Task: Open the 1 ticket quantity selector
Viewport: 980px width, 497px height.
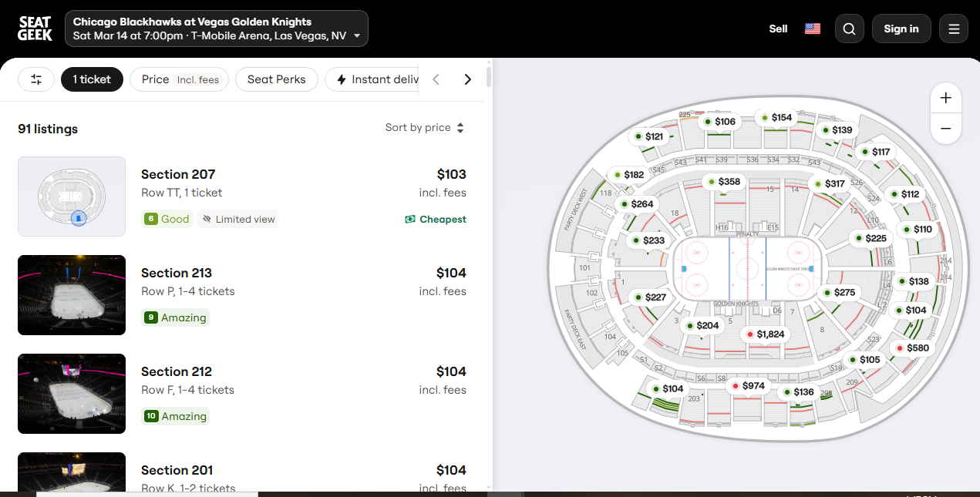Action: (92, 79)
